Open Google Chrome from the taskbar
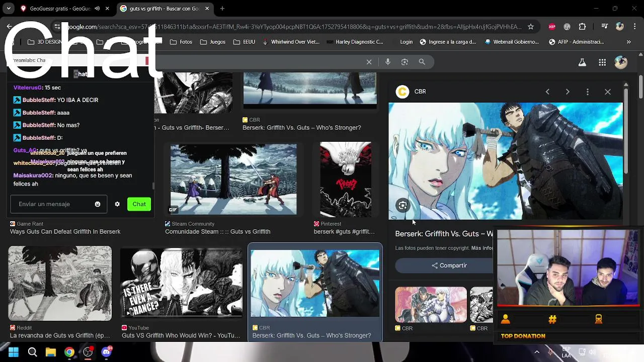This screenshot has height=362, width=644. tap(69, 352)
